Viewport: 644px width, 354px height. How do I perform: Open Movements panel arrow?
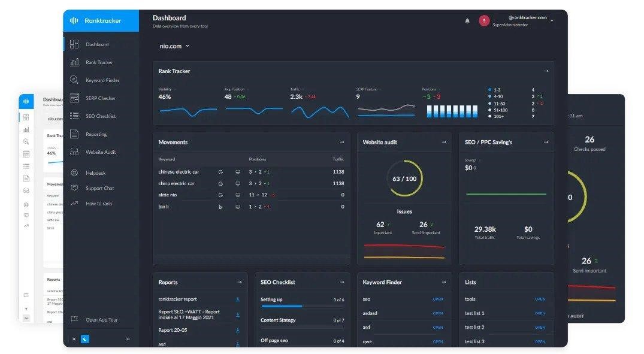pos(341,142)
